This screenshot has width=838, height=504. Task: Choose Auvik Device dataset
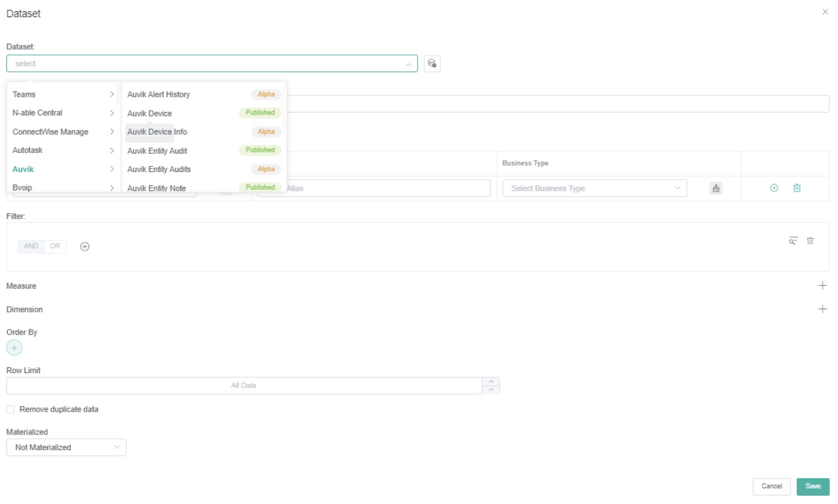pyautogui.click(x=203, y=113)
